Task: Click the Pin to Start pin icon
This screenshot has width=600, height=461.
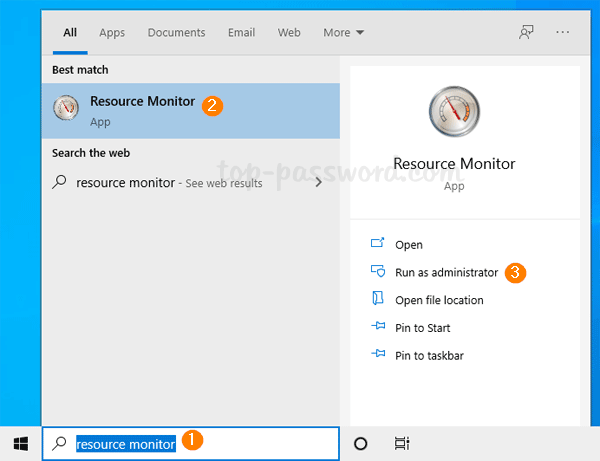Action: click(378, 328)
